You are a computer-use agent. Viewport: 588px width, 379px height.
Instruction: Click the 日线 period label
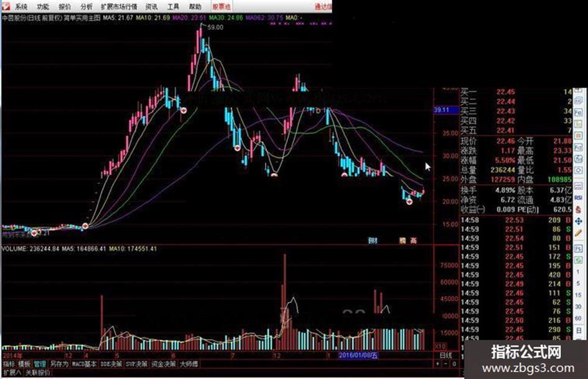(x=446, y=355)
